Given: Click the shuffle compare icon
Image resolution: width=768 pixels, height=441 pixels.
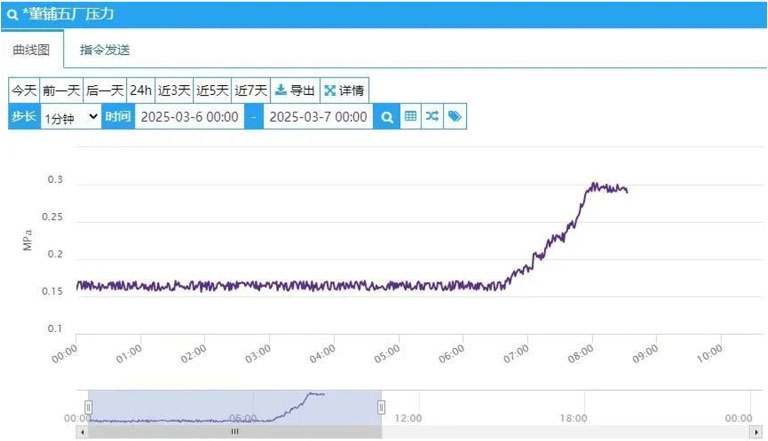Looking at the screenshot, I should pos(432,117).
